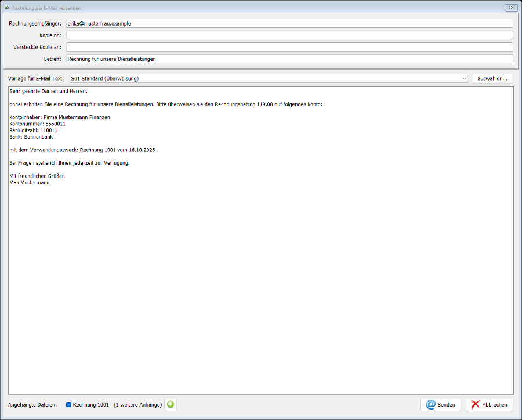Click the app icon in title bar
Screen dimensions: 522x420
point(8,8)
